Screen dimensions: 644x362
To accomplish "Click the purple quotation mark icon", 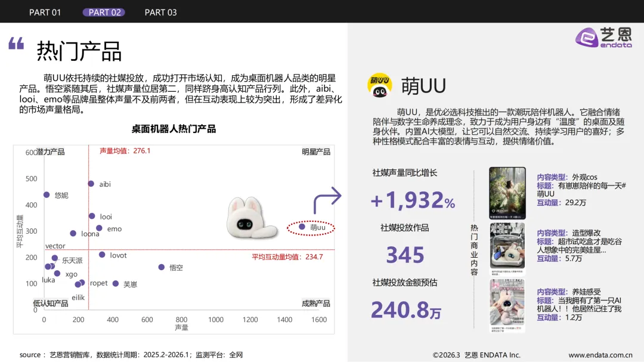I will [x=17, y=43].
